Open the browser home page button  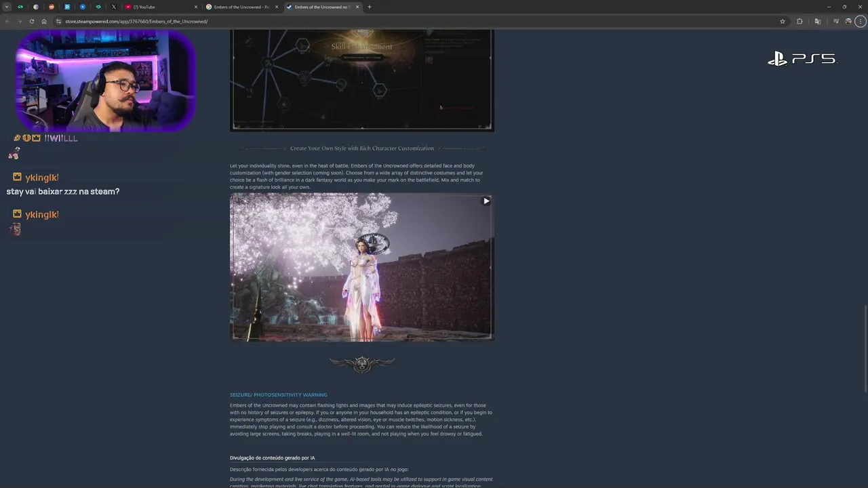44,21
